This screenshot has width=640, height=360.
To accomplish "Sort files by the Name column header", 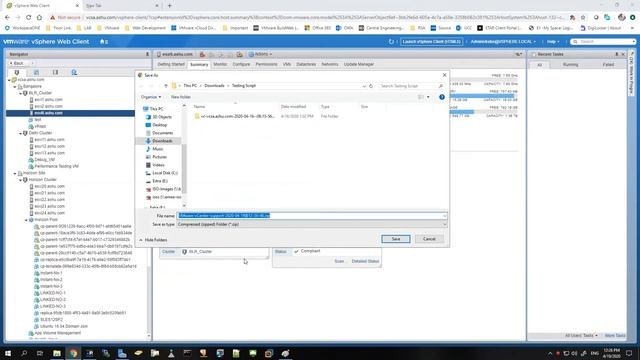I will 199,107.
